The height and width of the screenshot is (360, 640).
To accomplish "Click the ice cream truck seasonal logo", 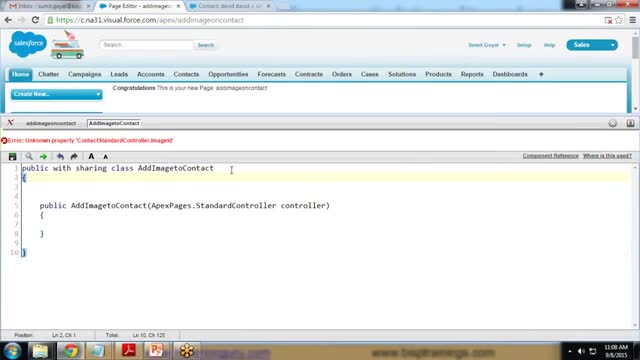I will 67,45.
